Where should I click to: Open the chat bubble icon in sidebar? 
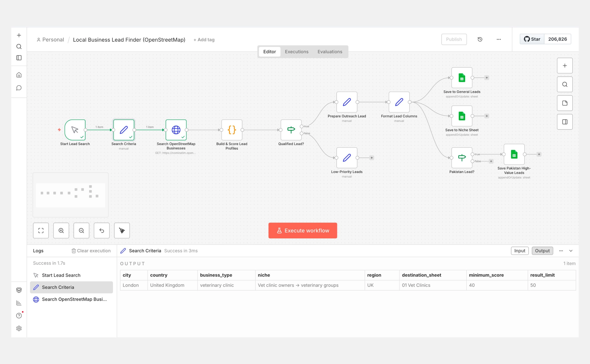pos(19,88)
